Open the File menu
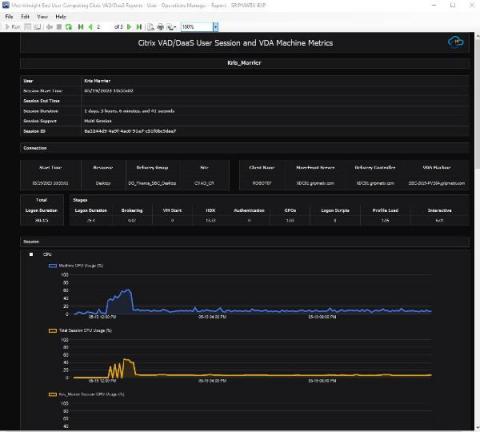This screenshot has height=432, width=480. [9, 16]
